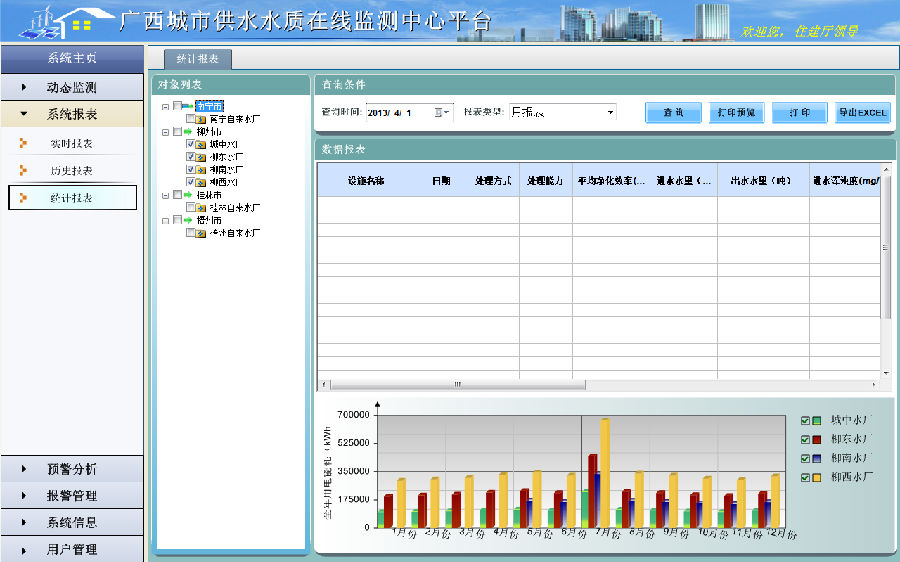Image resolution: width=900 pixels, height=562 pixels.
Task: Click the orange arrow icon beside 历史报表
Action: 23,170
